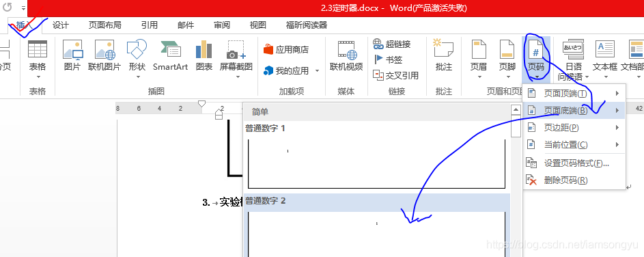This screenshot has height=257, width=644.
Task: Expand the My Apps (我的应用) dropdown arrow
Action: click(x=317, y=70)
